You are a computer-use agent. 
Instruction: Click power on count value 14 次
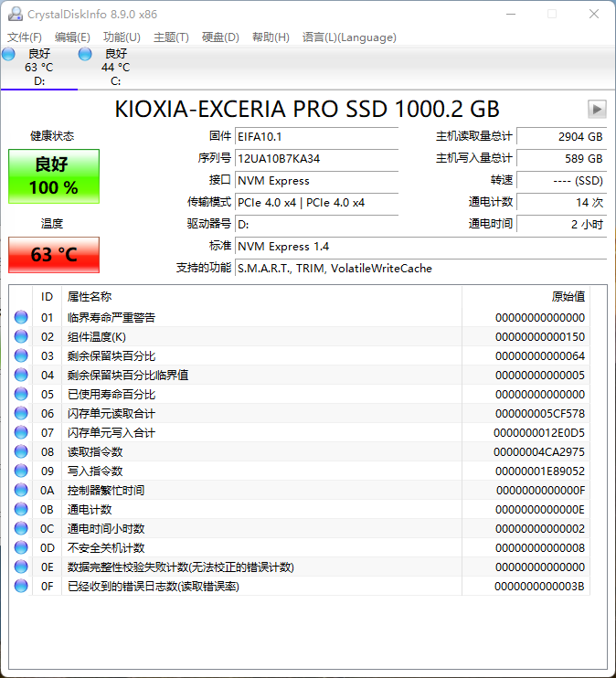point(562,203)
